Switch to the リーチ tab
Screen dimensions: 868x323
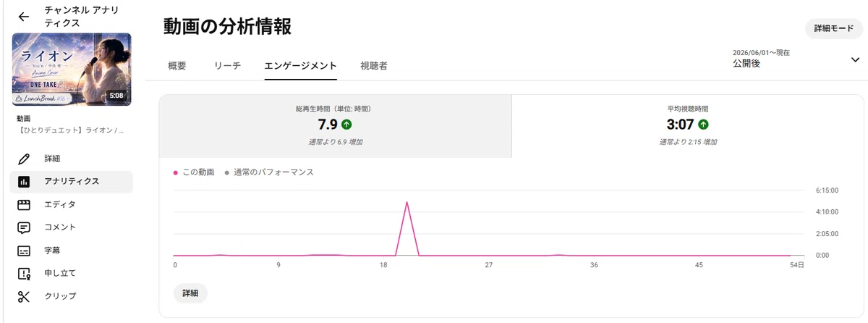(227, 66)
